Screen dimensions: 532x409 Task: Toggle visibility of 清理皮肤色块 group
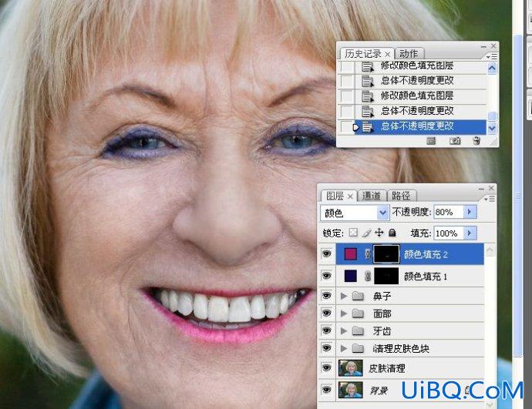tap(327, 348)
